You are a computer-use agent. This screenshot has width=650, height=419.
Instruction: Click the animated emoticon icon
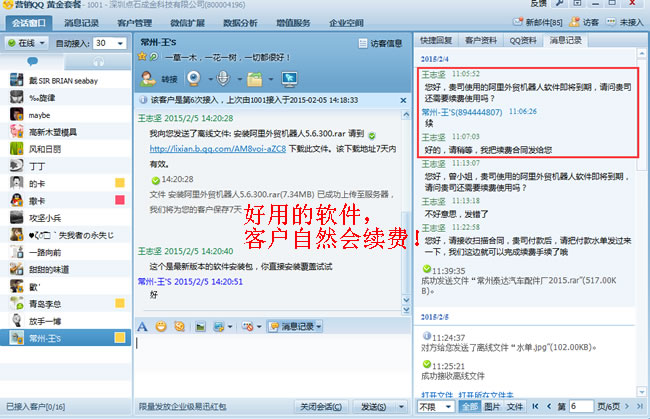point(179,326)
